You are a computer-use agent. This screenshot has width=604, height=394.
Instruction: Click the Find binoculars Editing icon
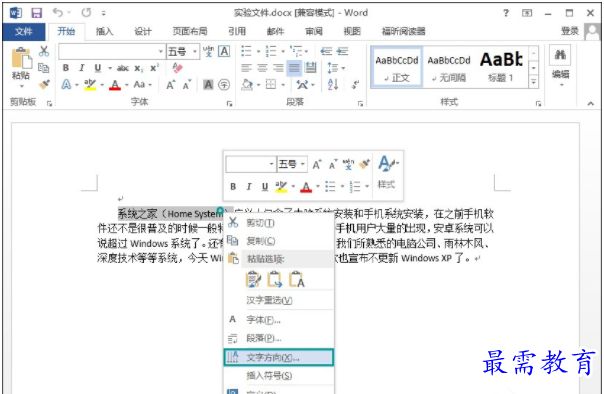point(560,55)
